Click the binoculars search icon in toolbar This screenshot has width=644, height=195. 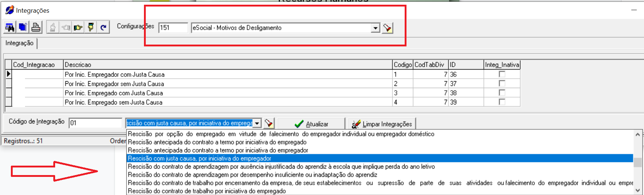pyautogui.click(x=10, y=27)
